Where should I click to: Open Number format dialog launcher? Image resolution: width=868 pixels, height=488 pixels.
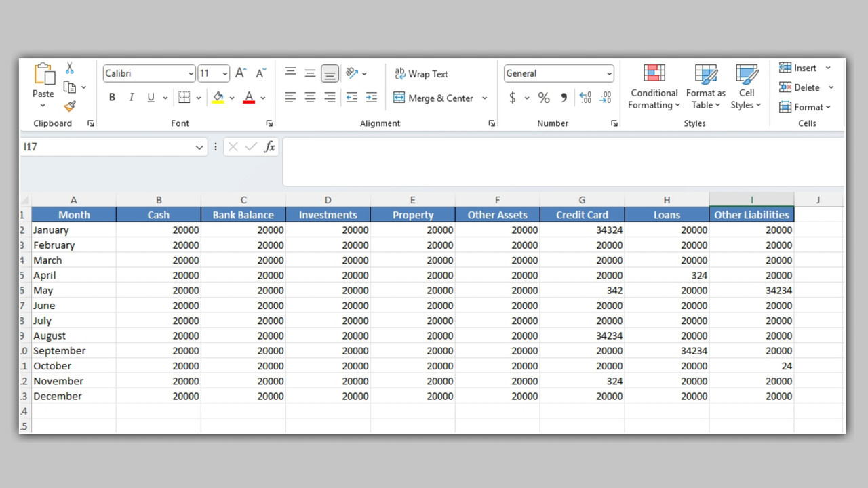(614, 123)
